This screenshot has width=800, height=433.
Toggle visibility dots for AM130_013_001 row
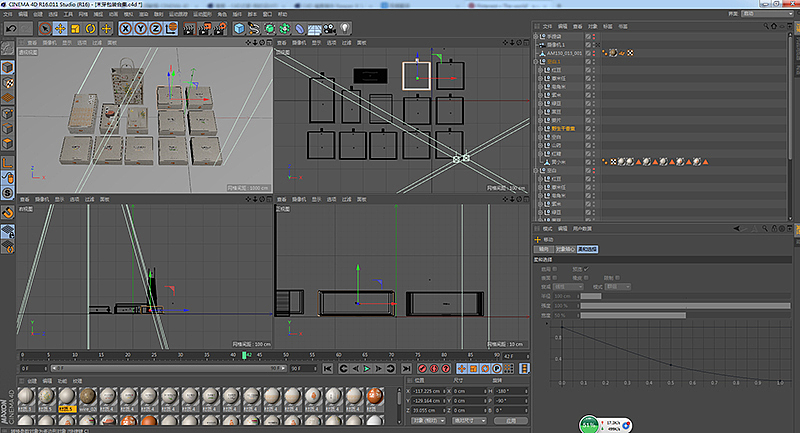point(594,53)
